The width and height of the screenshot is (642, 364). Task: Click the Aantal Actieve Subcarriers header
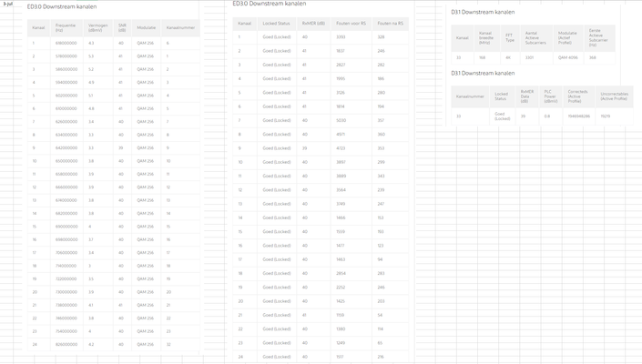pos(535,37)
